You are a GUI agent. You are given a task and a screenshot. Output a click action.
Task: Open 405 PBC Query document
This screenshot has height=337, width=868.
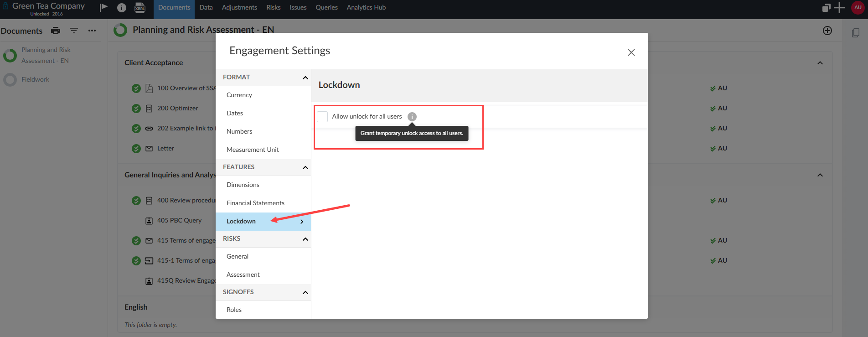coord(179,221)
